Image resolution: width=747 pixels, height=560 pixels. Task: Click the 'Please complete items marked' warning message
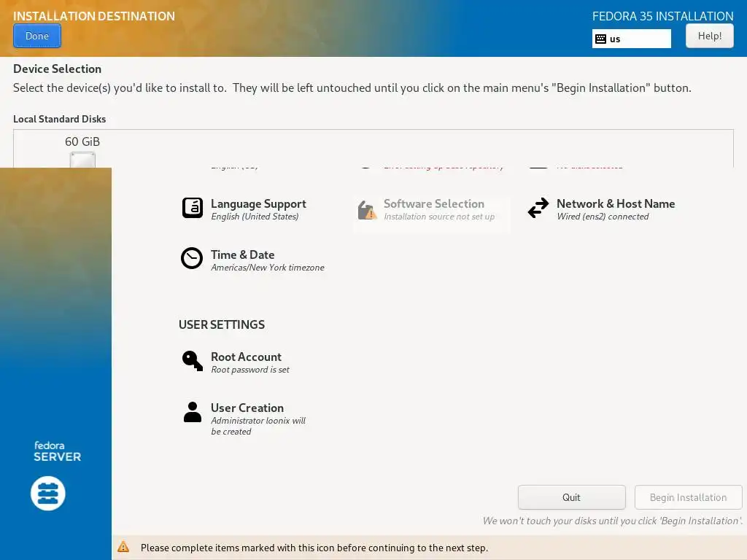[x=314, y=548]
